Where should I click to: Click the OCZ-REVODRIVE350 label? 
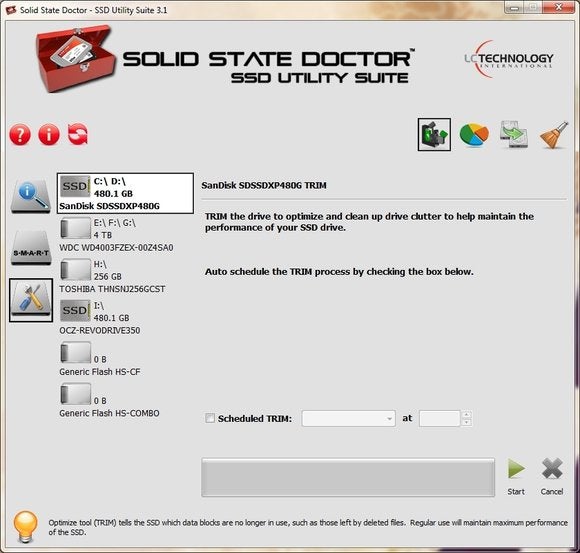(x=100, y=331)
